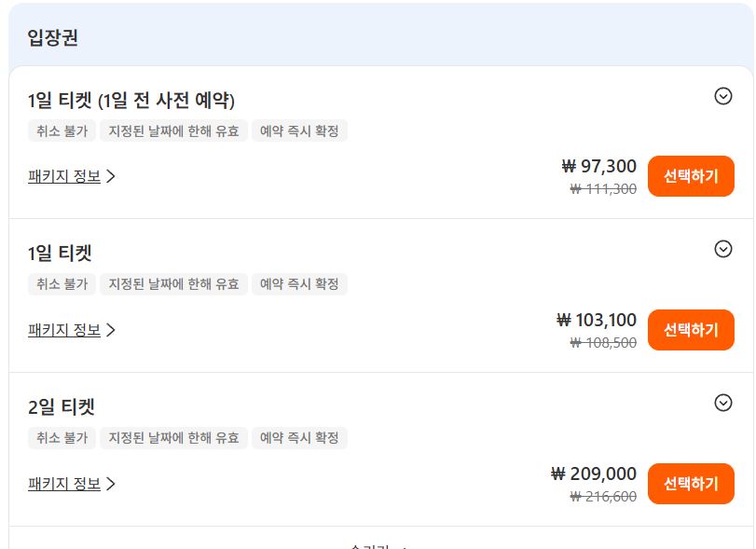756x549 pixels.
Task: Click 예약 즉시 확정 tag on the ₩97,300 ticket
Action: click(299, 130)
